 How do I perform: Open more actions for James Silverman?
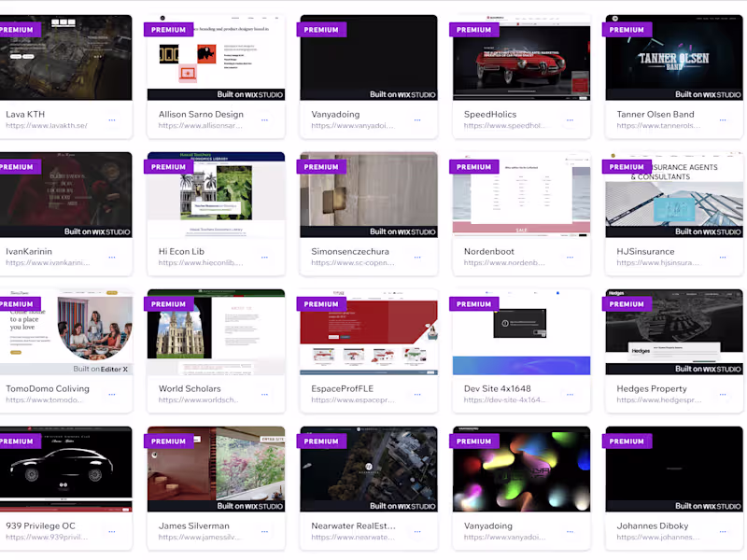[x=264, y=531]
